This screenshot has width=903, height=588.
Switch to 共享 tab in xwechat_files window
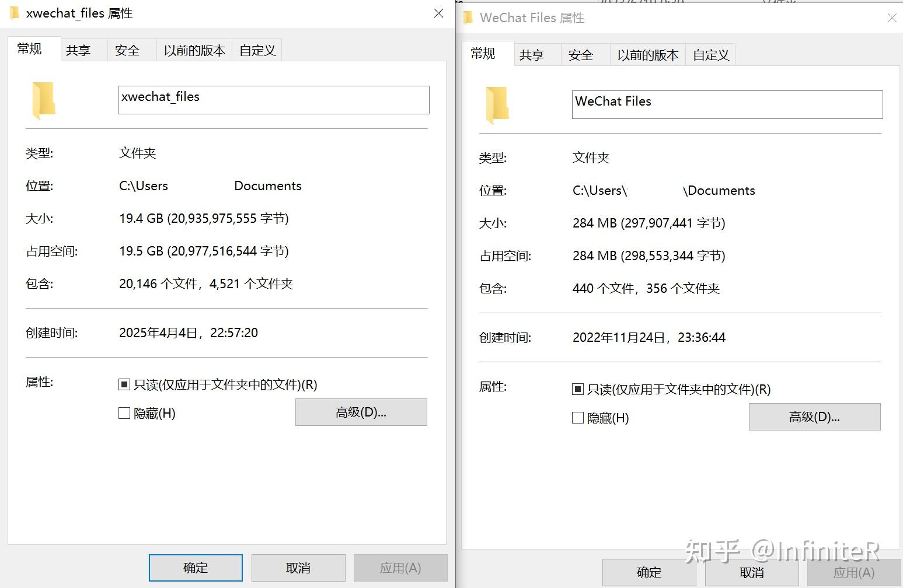(83, 50)
